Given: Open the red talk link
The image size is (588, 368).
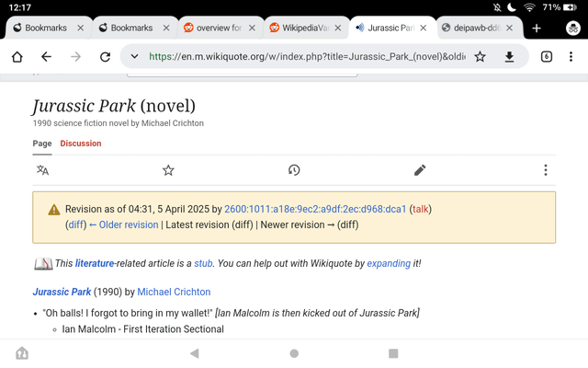Looking at the screenshot, I should tap(421, 209).
